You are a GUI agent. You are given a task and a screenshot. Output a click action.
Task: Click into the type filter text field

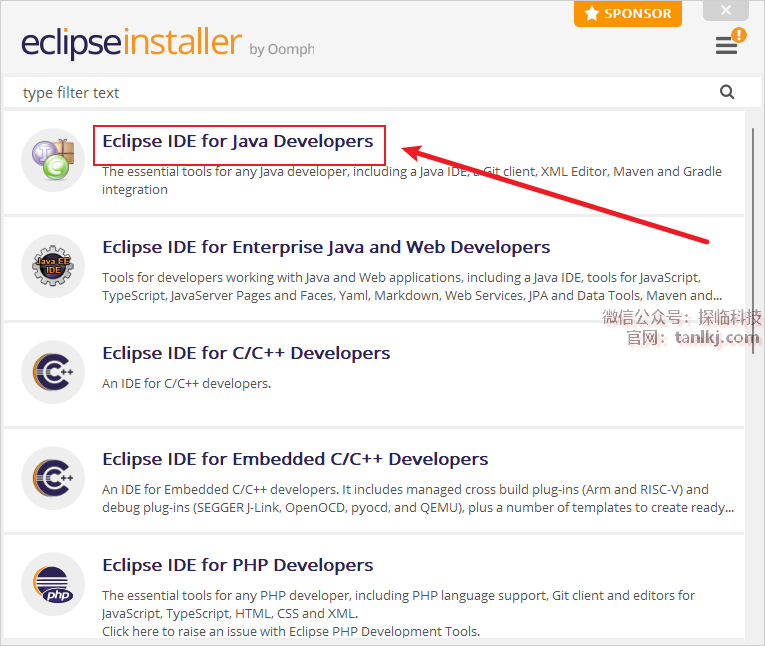(360, 92)
